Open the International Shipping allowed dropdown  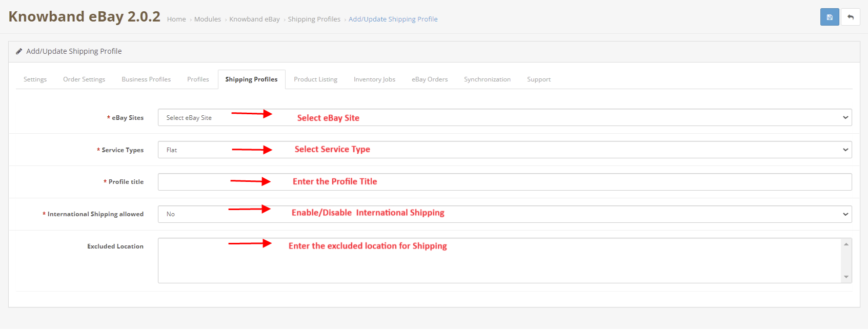tap(504, 214)
